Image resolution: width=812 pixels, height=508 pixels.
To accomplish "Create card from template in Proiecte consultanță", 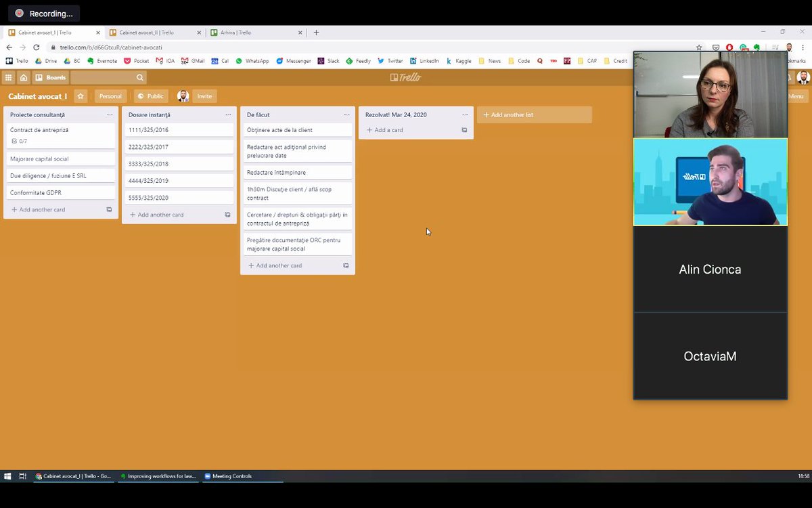I will coord(109,209).
